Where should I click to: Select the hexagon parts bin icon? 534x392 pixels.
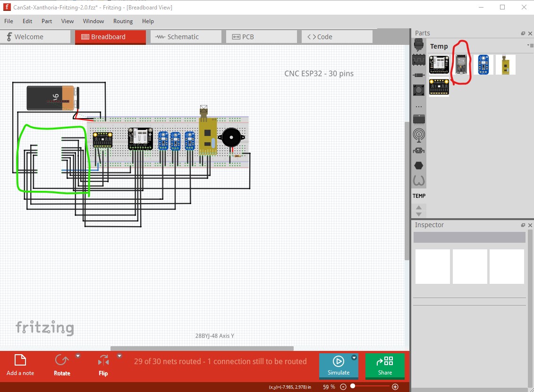pyautogui.click(x=418, y=166)
